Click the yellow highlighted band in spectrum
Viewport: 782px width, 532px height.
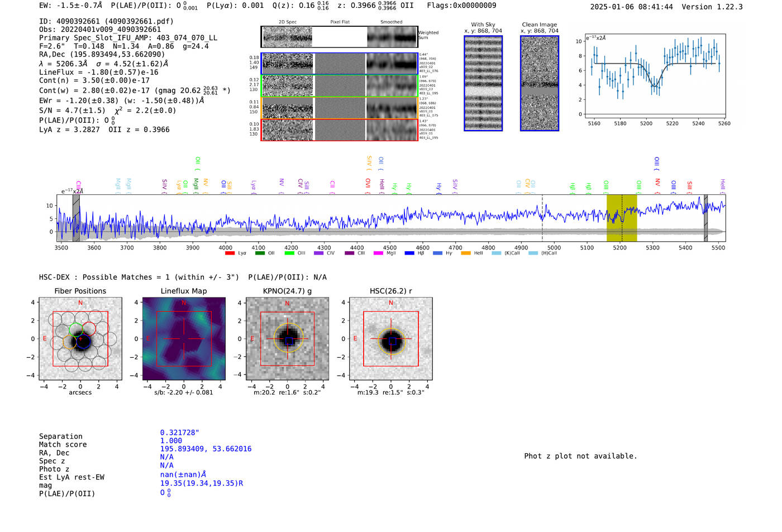[x=622, y=218]
